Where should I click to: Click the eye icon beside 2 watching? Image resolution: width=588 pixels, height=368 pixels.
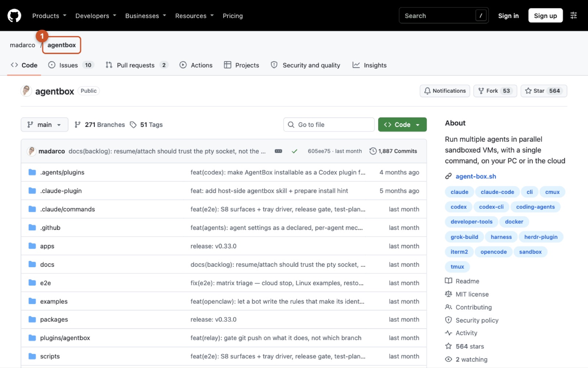(448, 360)
